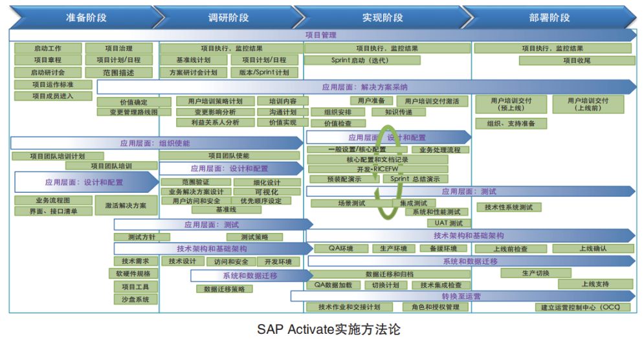Click the 版本/Sprint计划 box
Image resolution: width=644 pixels, height=339 pixels.
pos(264,72)
